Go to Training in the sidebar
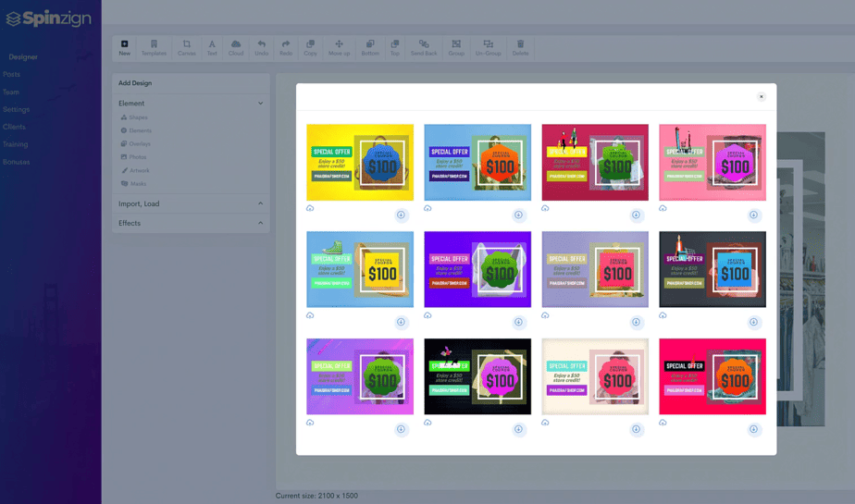The image size is (855, 504). tap(15, 144)
